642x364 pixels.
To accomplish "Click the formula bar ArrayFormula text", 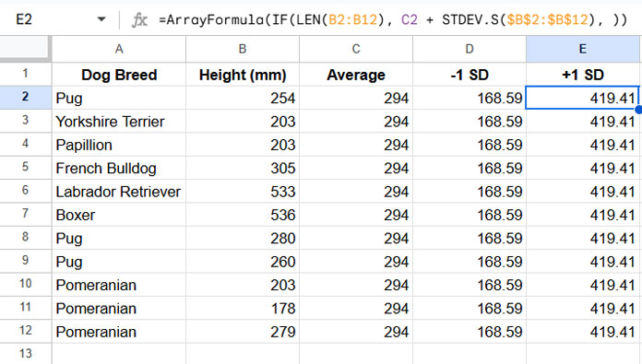I will pyautogui.click(x=392, y=19).
